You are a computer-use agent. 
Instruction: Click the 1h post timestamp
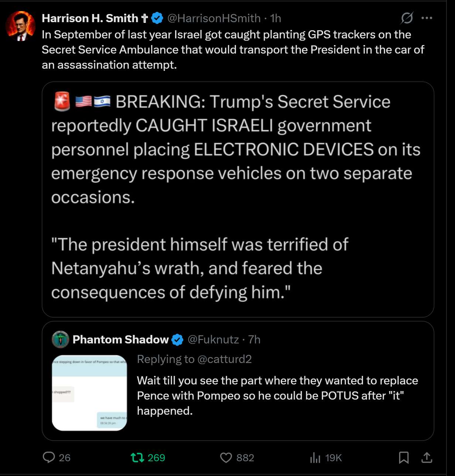pos(276,18)
